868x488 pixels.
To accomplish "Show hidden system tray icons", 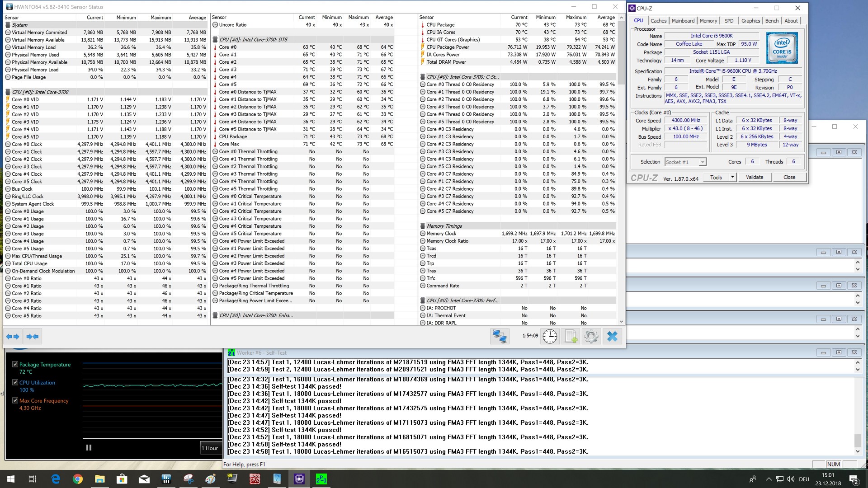I will pos(769,479).
